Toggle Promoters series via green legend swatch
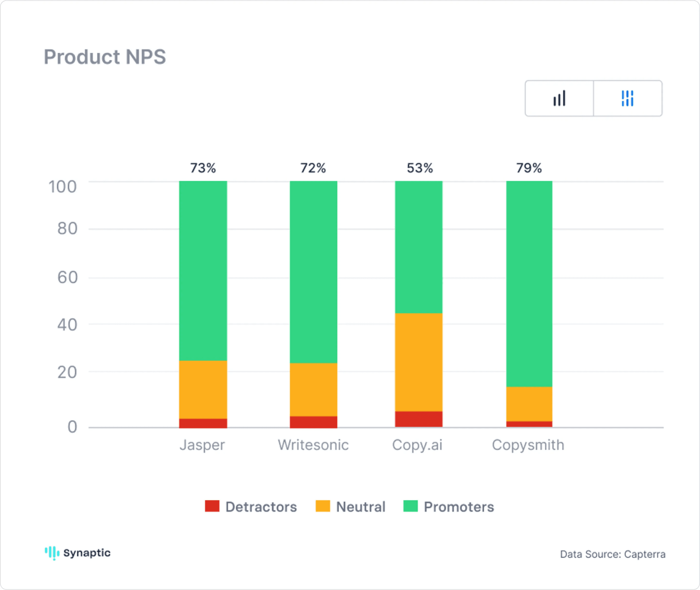The height and width of the screenshot is (590, 700). [410, 506]
